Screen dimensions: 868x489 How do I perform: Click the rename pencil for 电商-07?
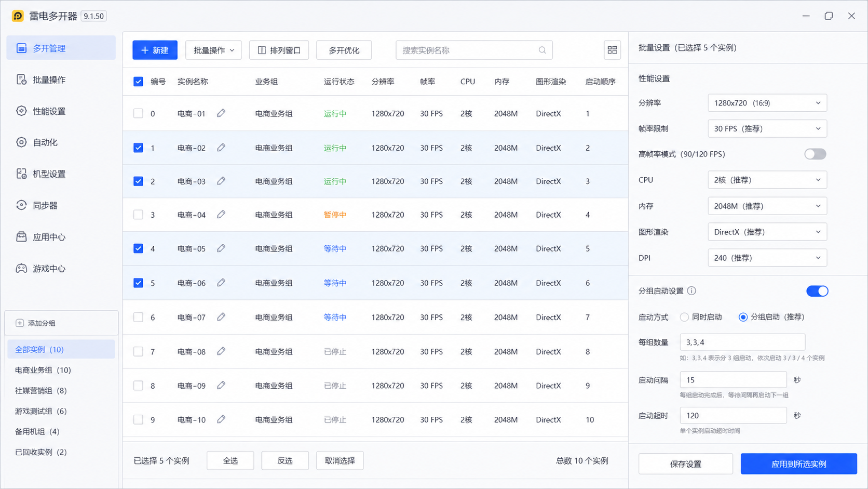221,317
